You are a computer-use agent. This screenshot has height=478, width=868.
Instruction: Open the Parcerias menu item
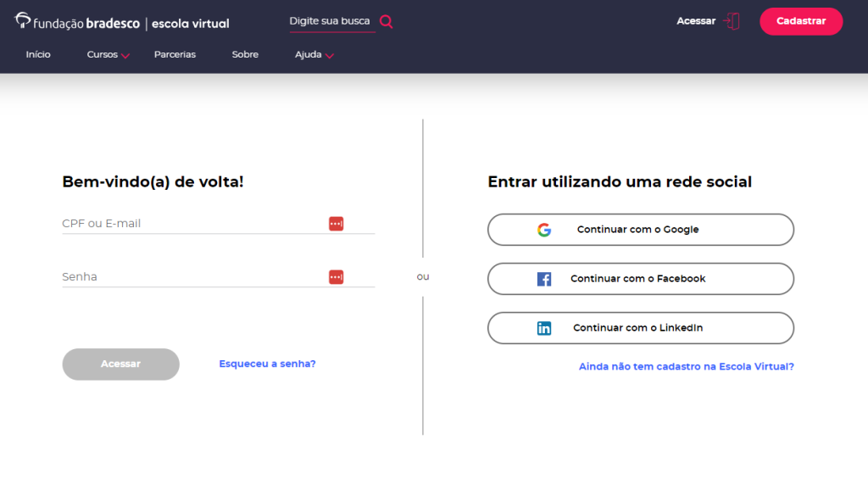click(175, 54)
